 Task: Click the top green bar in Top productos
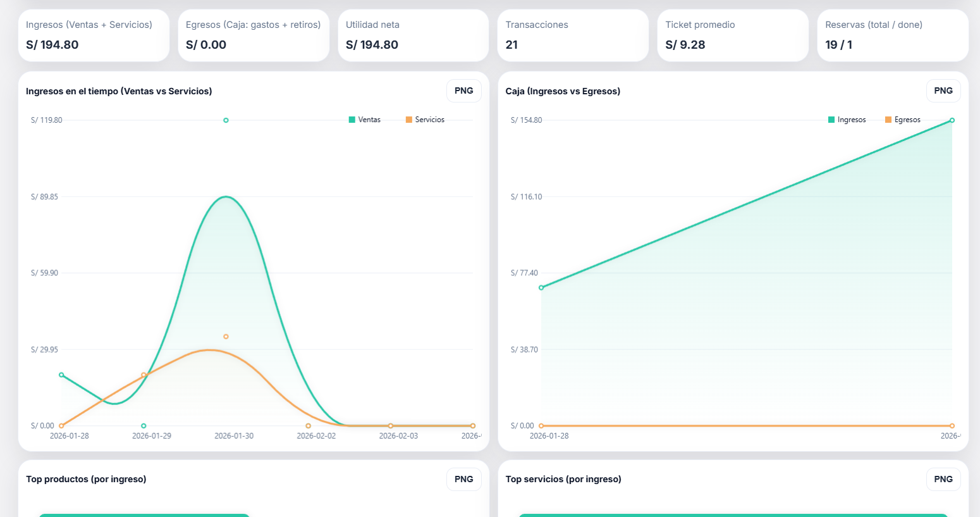coord(144,516)
